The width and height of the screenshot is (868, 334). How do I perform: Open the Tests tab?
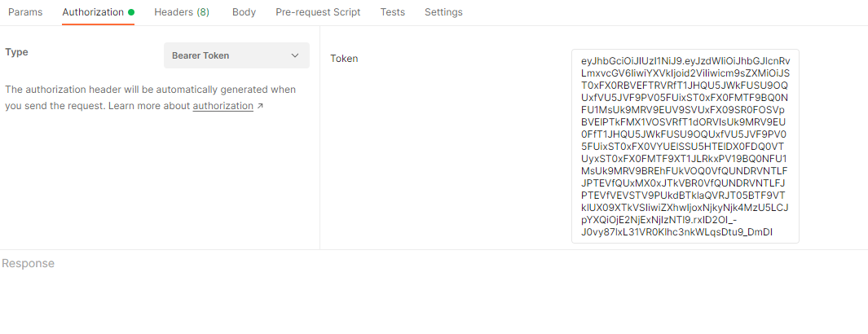pyautogui.click(x=393, y=12)
